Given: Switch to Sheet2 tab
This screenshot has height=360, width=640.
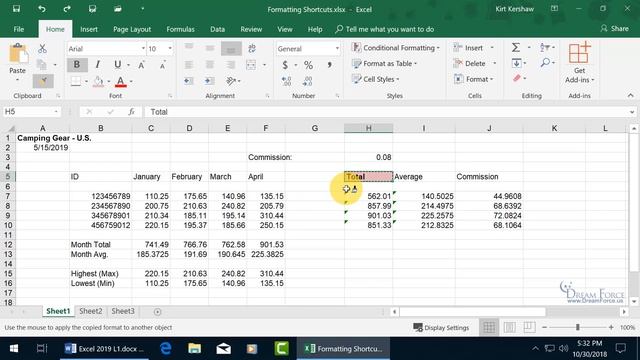Looking at the screenshot, I should [x=91, y=311].
